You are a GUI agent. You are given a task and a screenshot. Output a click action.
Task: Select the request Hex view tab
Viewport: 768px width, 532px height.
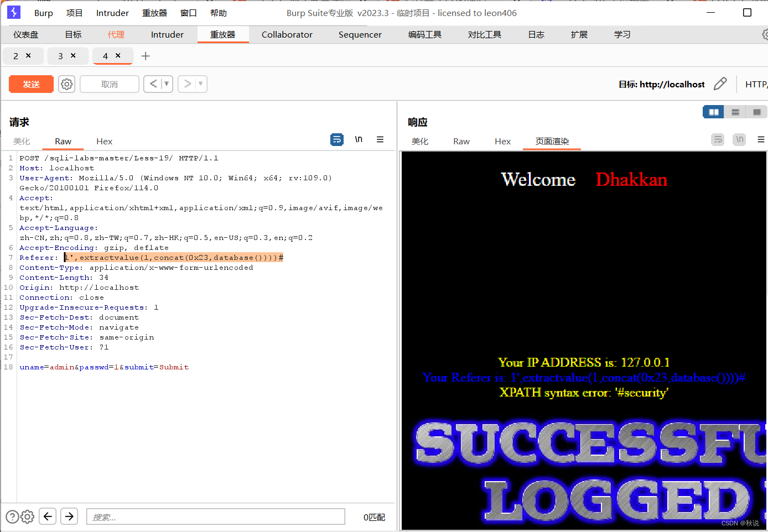(x=104, y=142)
